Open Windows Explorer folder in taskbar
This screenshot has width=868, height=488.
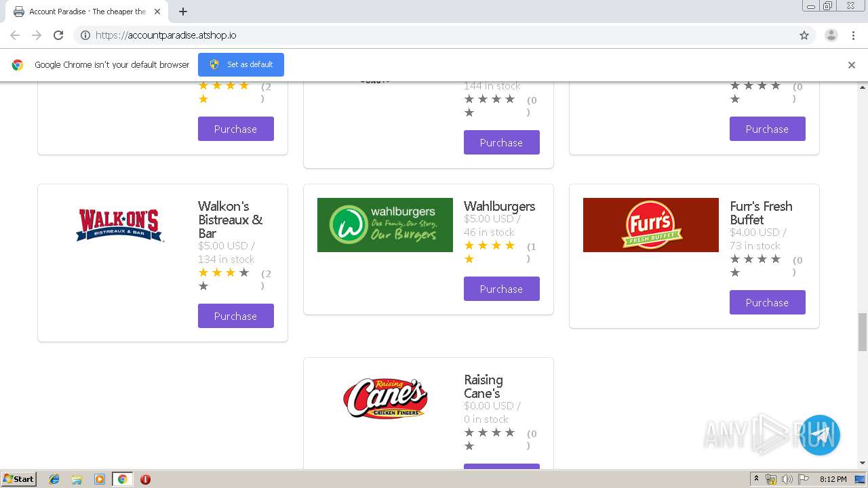[77, 479]
